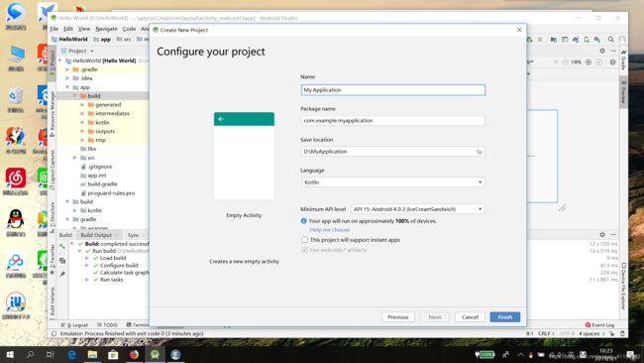The image size is (644, 363).
Task: Open Build panel settings gear icon
Action: pyautogui.click(x=602, y=234)
